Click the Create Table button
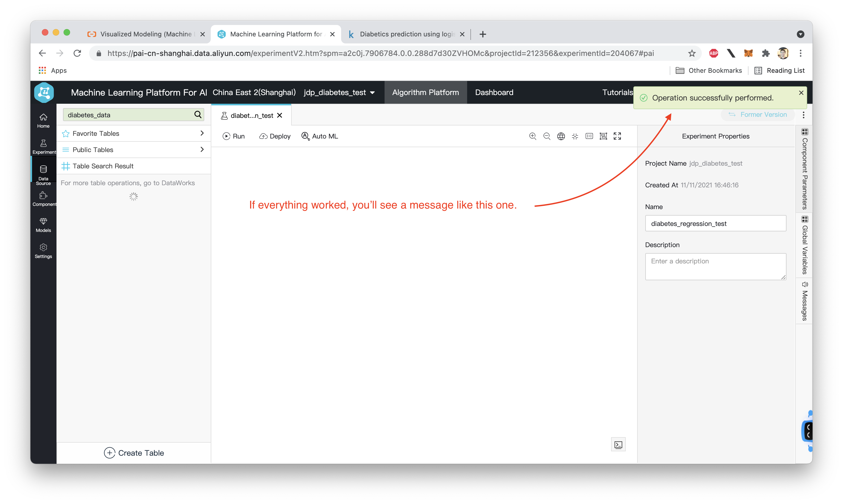This screenshot has height=504, width=843. [x=134, y=452]
